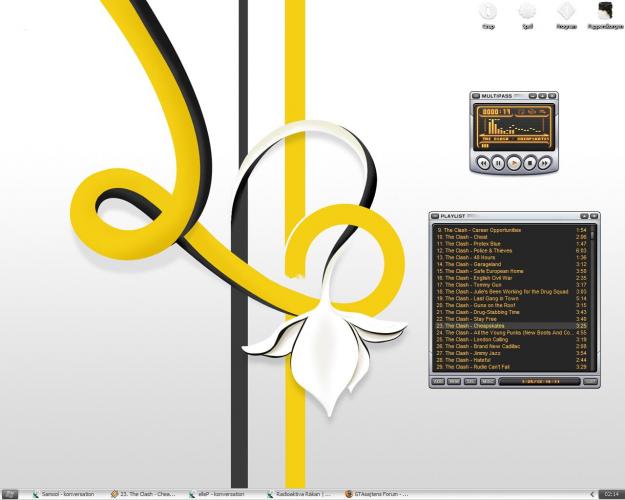The height and width of the screenshot is (500, 625).
Task: Click the List button in the Playlist window
Action: click(x=590, y=382)
